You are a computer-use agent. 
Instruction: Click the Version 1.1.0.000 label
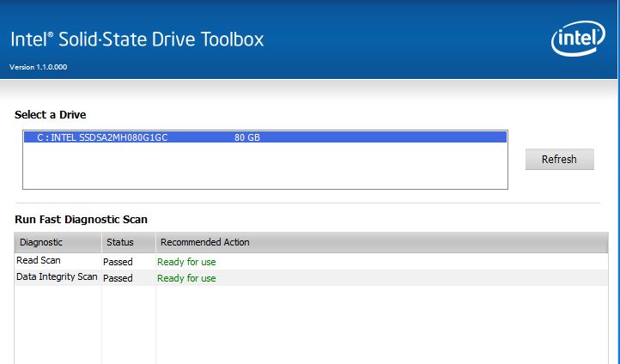[x=39, y=67]
